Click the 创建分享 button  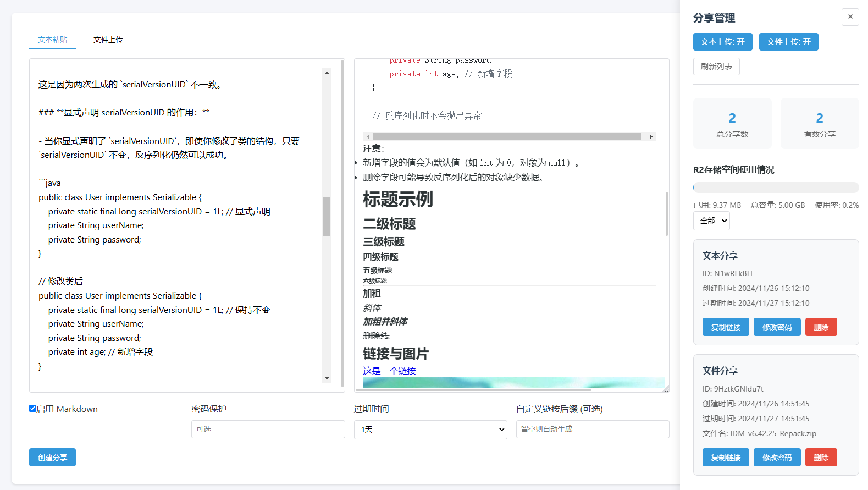click(52, 458)
